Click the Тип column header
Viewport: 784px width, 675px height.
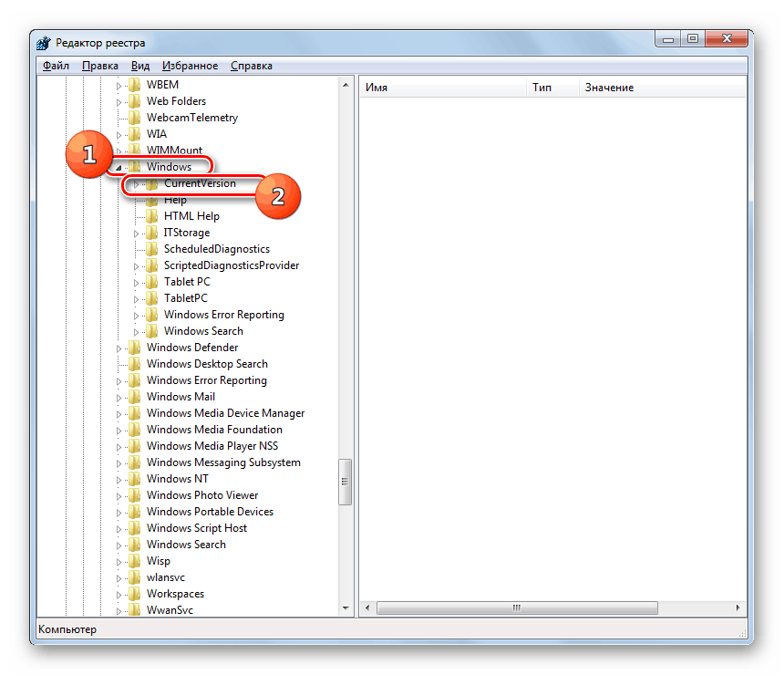[x=552, y=88]
